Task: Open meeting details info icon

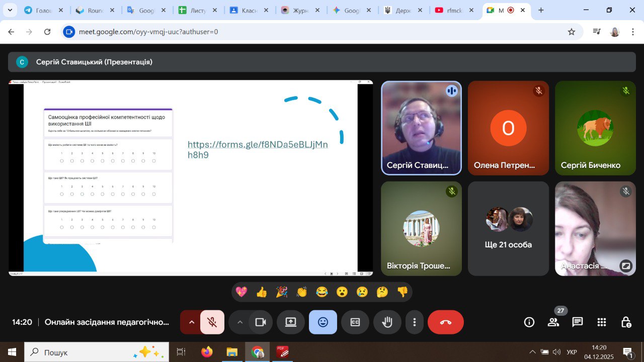Action: (x=529, y=322)
